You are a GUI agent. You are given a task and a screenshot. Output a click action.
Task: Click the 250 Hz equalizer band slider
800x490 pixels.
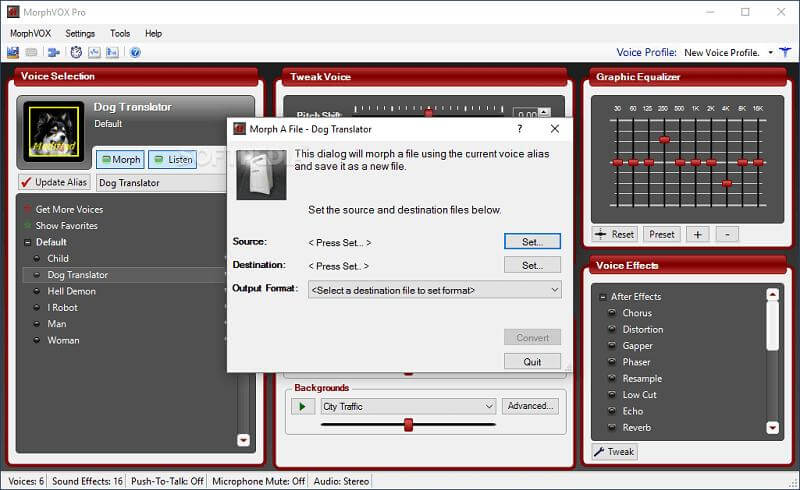664,139
